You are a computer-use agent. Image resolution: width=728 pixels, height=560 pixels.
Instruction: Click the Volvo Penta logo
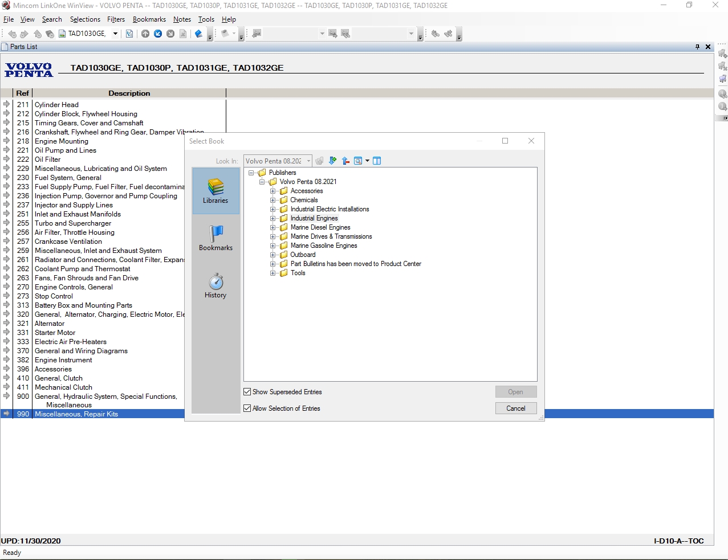(29, 70)
